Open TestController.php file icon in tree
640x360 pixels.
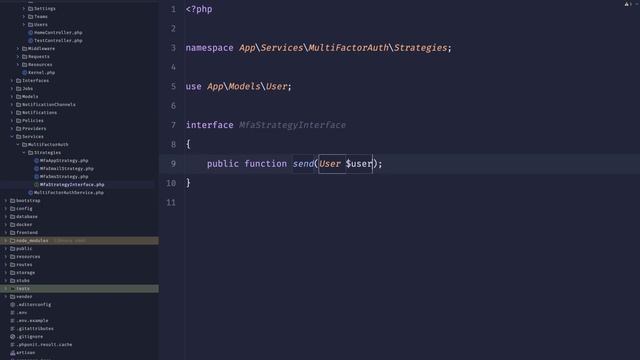coord(30,40)
